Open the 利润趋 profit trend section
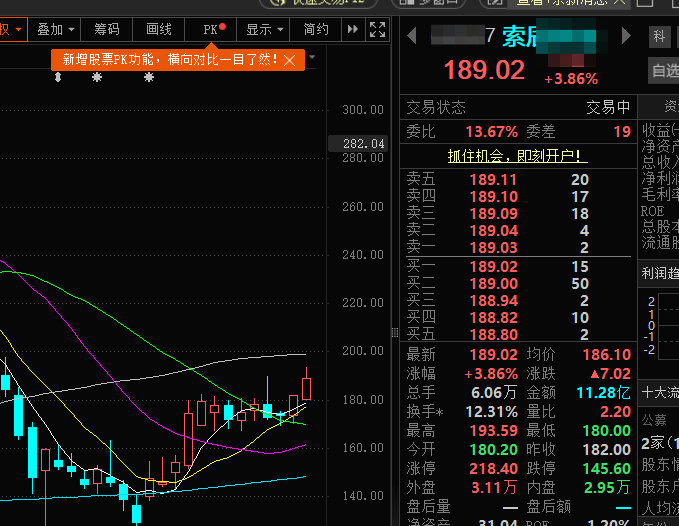The image size is (679, 526). 660,273
